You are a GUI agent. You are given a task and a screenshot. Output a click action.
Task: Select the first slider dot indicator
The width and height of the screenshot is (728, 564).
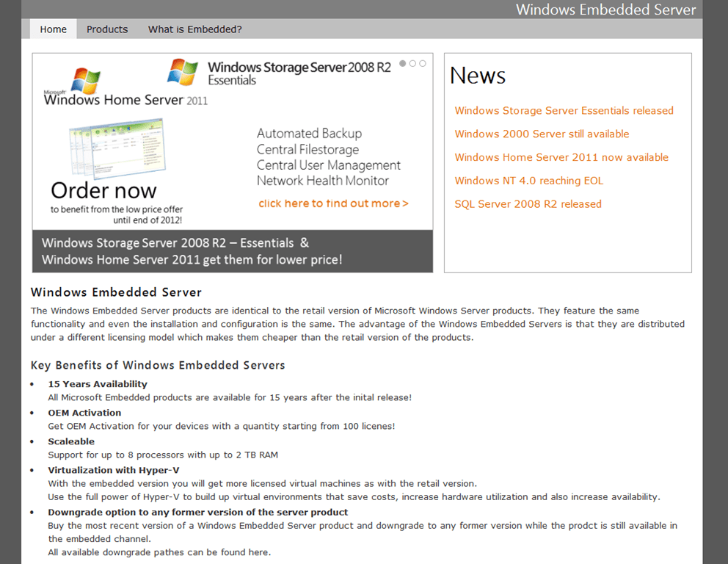coord(403,63)
